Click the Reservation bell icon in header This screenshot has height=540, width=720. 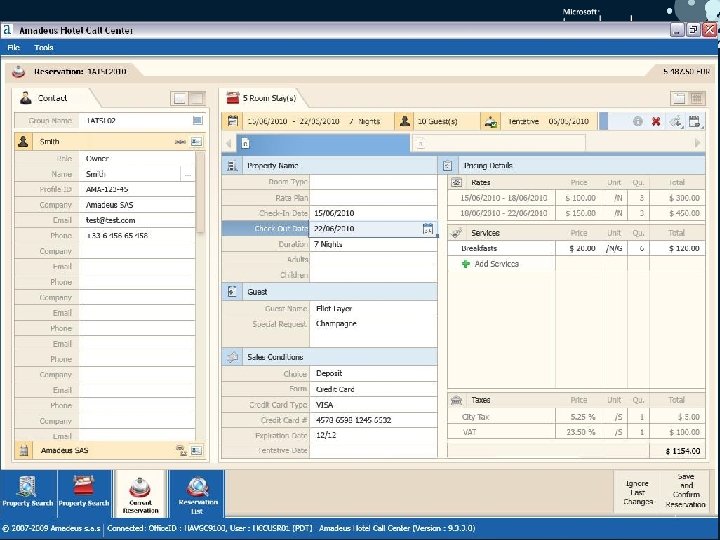tap(18, 72)
